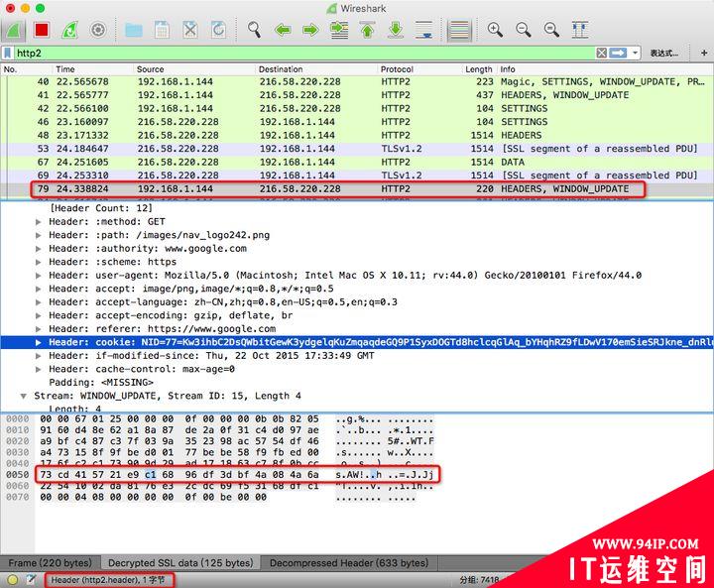
Task: Go to specified packet icon
Action: 339,30
